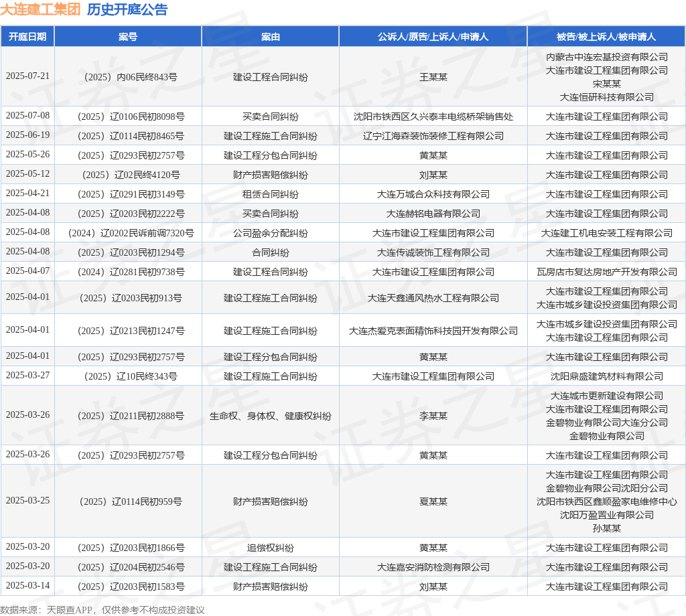The width and height of the screenshot is (686, 616).
Task: Select the 案号 column header
Action: click(128, 37)
